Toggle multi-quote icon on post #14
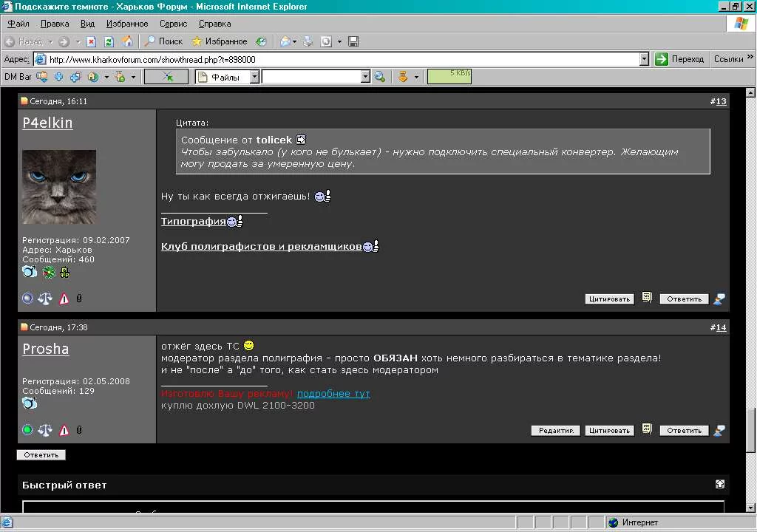This screenshot has height=532, width=757. pos(647,429)
